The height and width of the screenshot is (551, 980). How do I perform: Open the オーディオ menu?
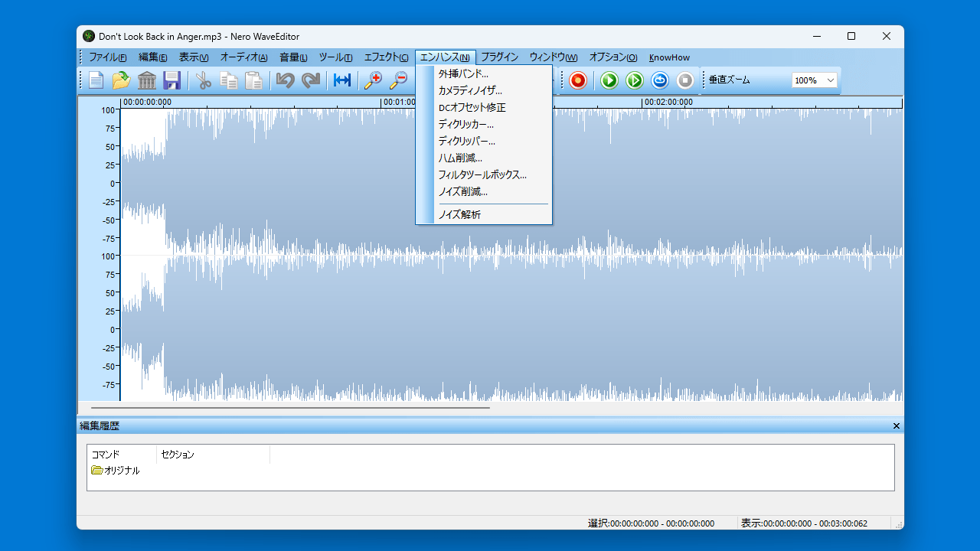tap(243, 57)
